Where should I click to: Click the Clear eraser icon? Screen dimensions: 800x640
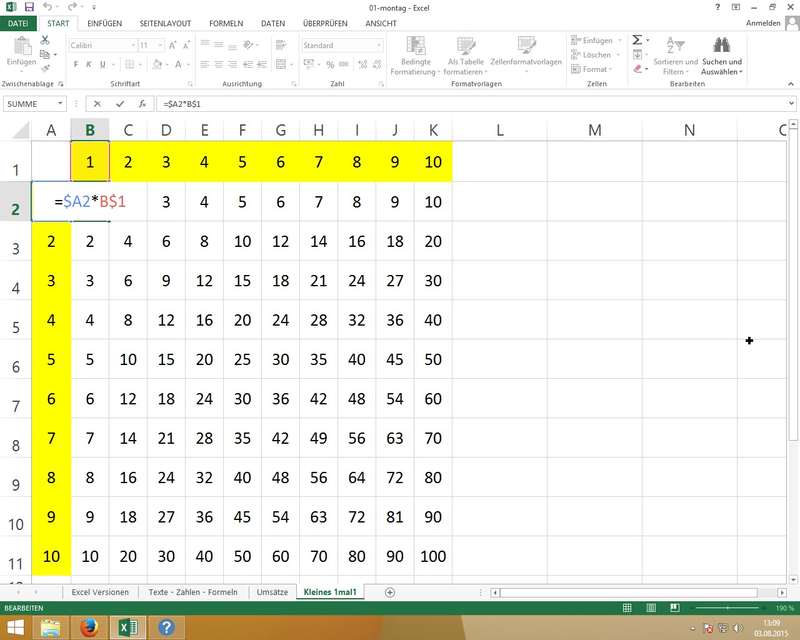pyautogui.click(x=637, y=68)
